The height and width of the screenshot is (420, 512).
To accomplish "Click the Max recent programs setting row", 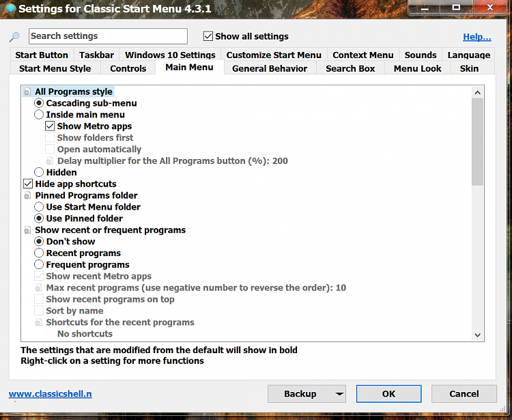I will [196, 288].
